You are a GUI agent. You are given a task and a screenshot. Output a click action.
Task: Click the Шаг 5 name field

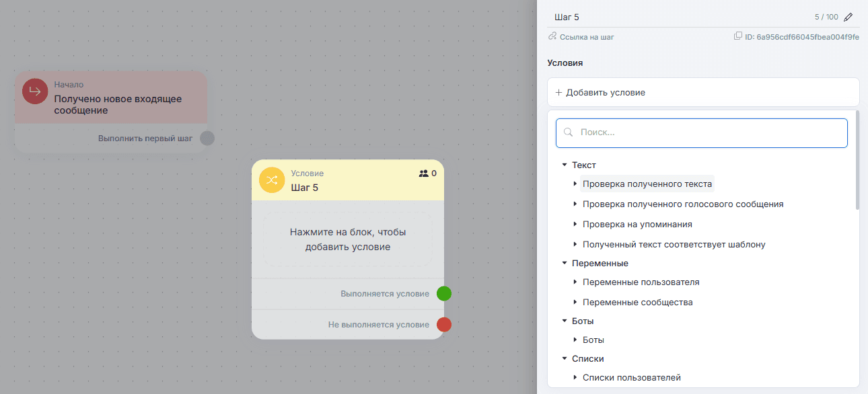[680, 17]
